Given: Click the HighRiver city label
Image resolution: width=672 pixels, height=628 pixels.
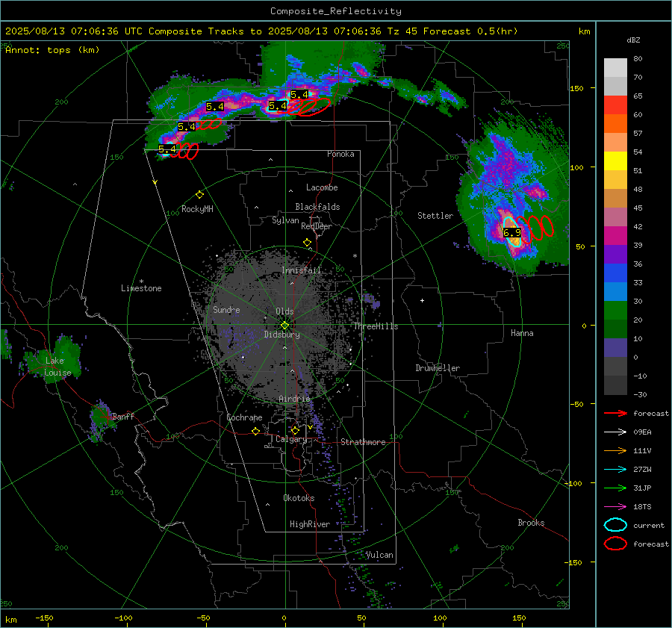Looking at the screenshot, I should coord(309,524).
